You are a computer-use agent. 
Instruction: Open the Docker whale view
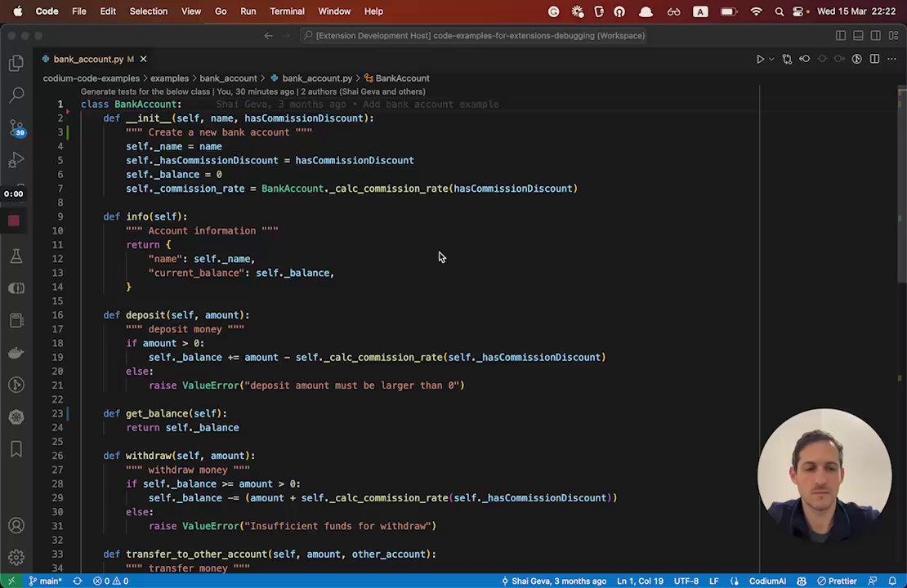click(16, 353)
